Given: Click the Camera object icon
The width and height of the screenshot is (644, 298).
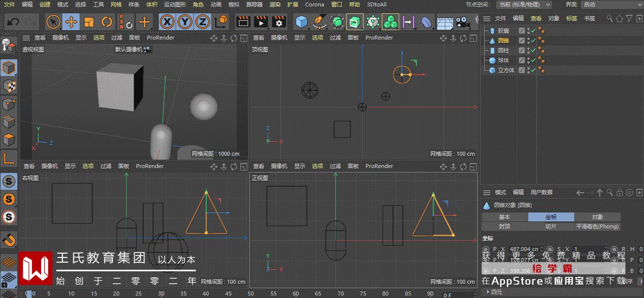Looking at the screenshot, I should [x=462, y=22].
